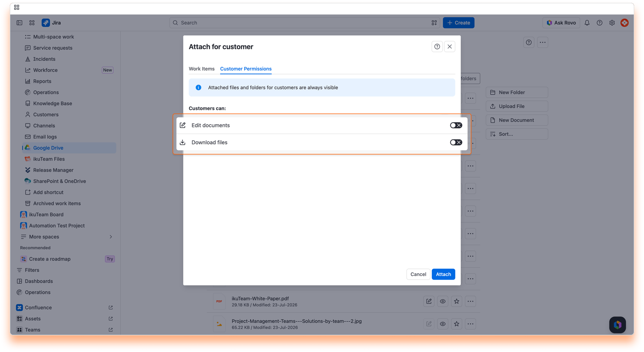Open the Rovo chat floating icon

[618, 325]
